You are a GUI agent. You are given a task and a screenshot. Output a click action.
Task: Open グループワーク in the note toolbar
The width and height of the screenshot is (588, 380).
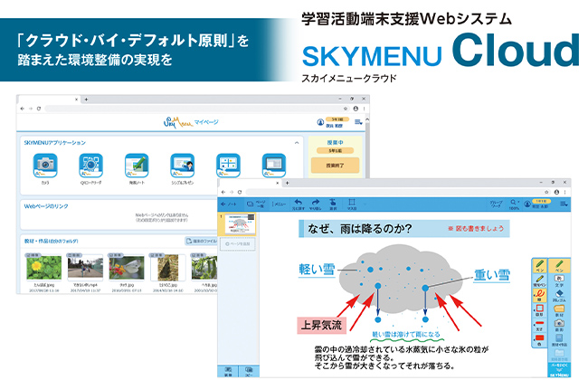coord(496,204)
